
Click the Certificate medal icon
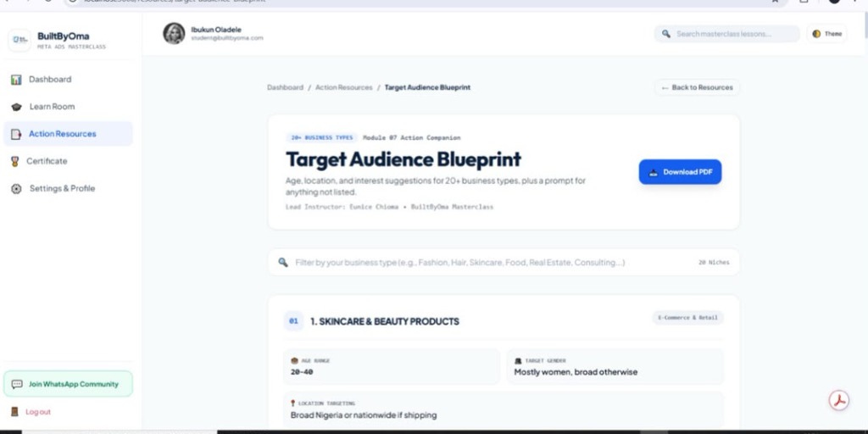click(x=15, y=161)
